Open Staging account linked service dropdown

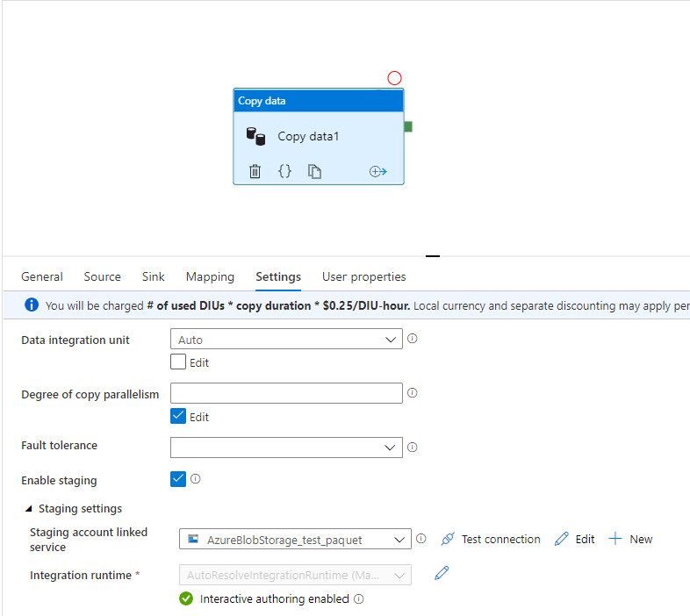[295, 539]
